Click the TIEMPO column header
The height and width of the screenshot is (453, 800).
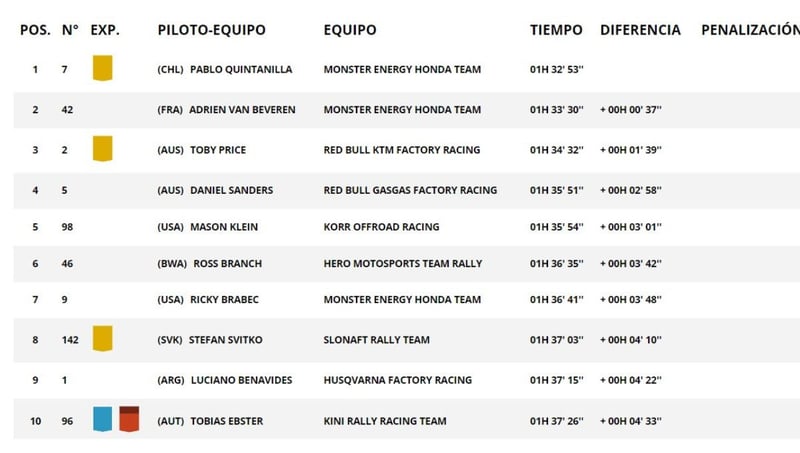(x=555, y=30)
